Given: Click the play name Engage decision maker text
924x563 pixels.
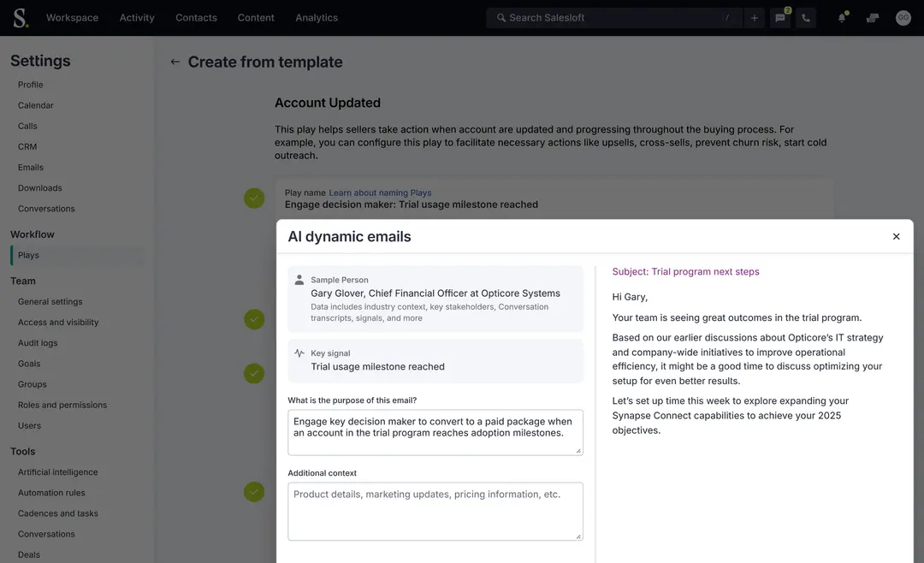Looking at the screenshot, I should click(x=412, y=204).
